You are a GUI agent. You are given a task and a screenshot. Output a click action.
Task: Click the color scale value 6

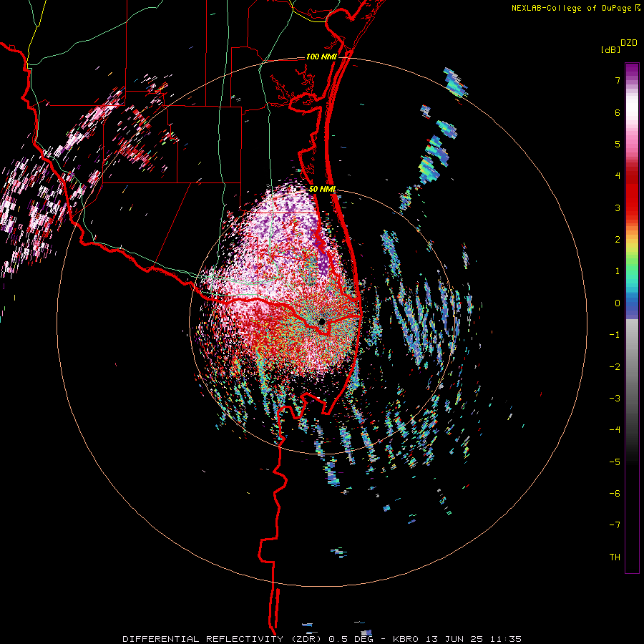pyautogui.click(x=618, y=112)
